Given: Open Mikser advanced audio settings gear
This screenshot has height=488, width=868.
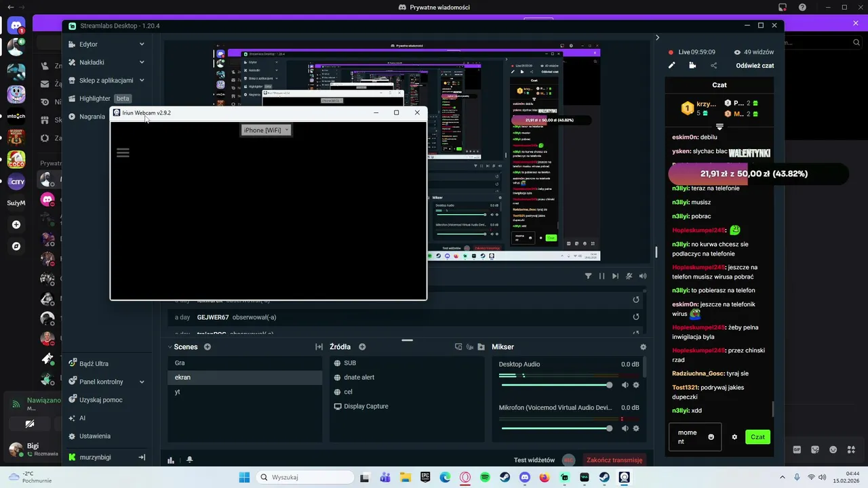Looking at the screenshot, I should pos(643,347).
